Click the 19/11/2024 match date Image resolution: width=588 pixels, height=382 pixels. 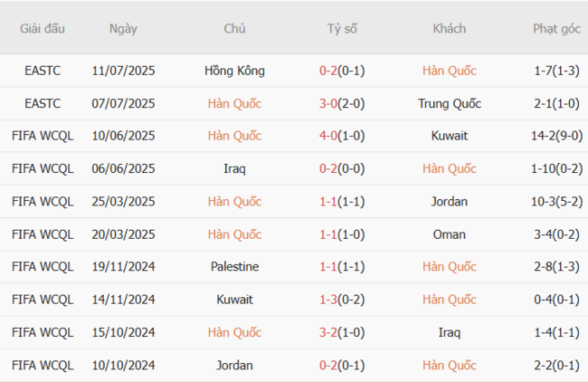(x=124, y=267)
